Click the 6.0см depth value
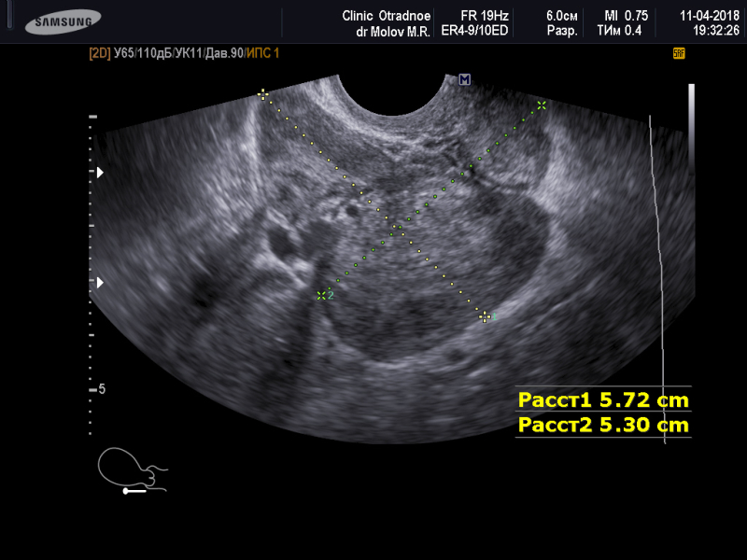The image size is (747, 560). tap(562, 16)
